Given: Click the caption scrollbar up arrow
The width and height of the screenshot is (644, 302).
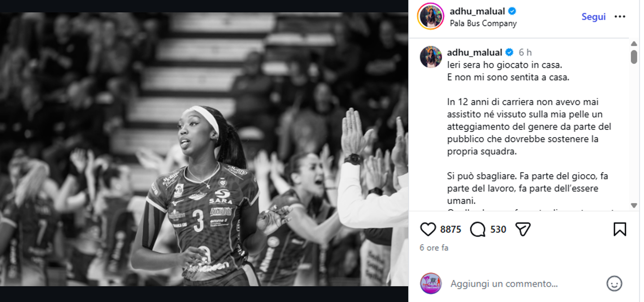Looking at the screenshot, I should (634, 44).
